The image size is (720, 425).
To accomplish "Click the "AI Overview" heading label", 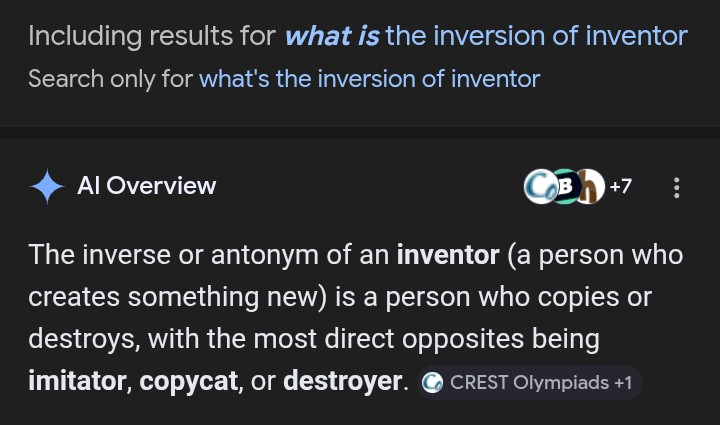I will 146,186.
